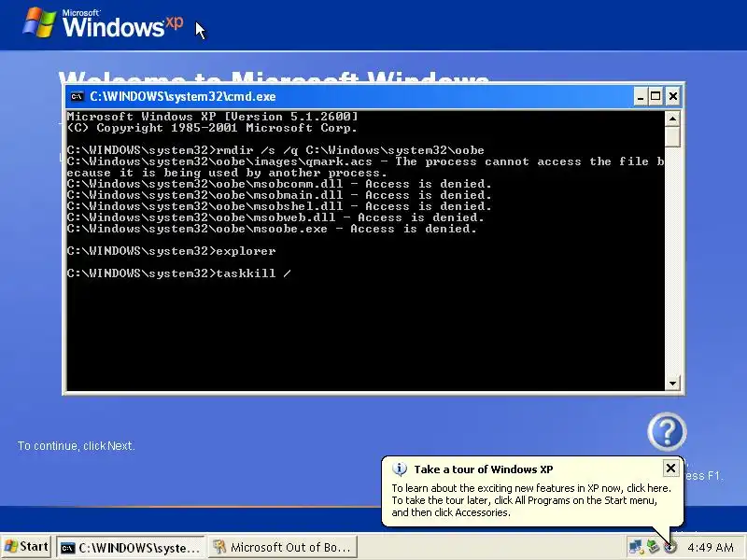Click the 'To continue, click Next.' text
The width and height of the screenshot is (747, 560).
point(77,446)
